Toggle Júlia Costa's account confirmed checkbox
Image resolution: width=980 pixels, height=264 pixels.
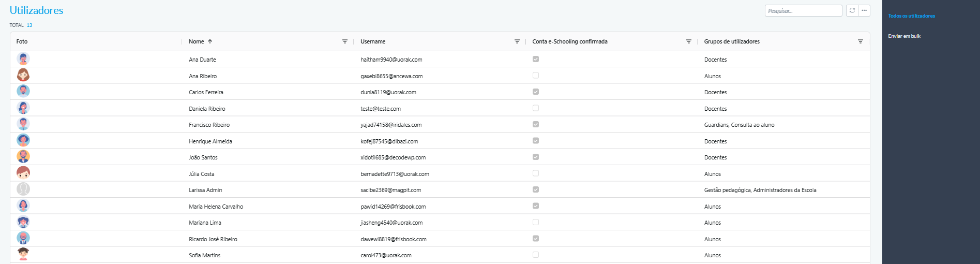(x=536, y=173)
